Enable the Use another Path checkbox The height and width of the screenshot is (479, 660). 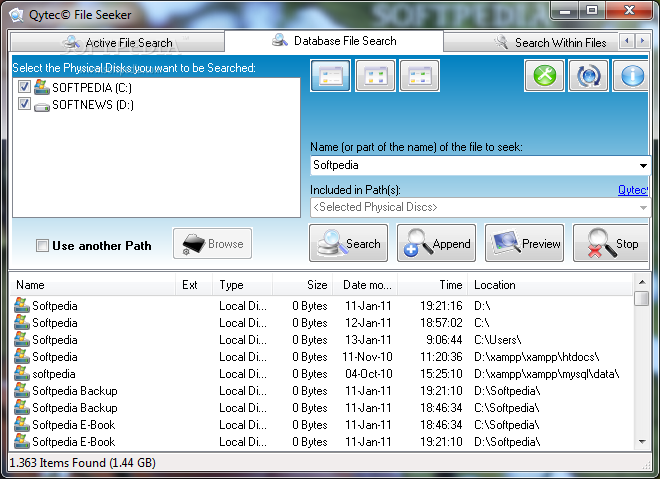(x=42, y=245)
